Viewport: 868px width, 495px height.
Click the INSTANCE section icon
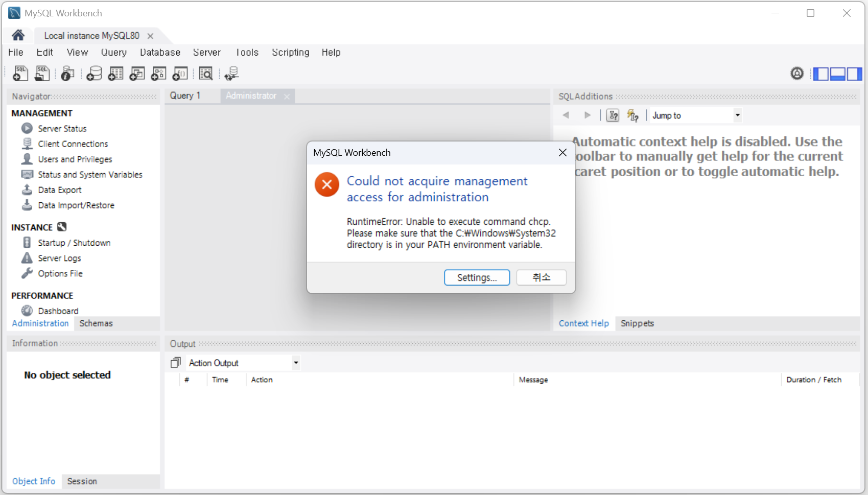(x=62, y=227)
